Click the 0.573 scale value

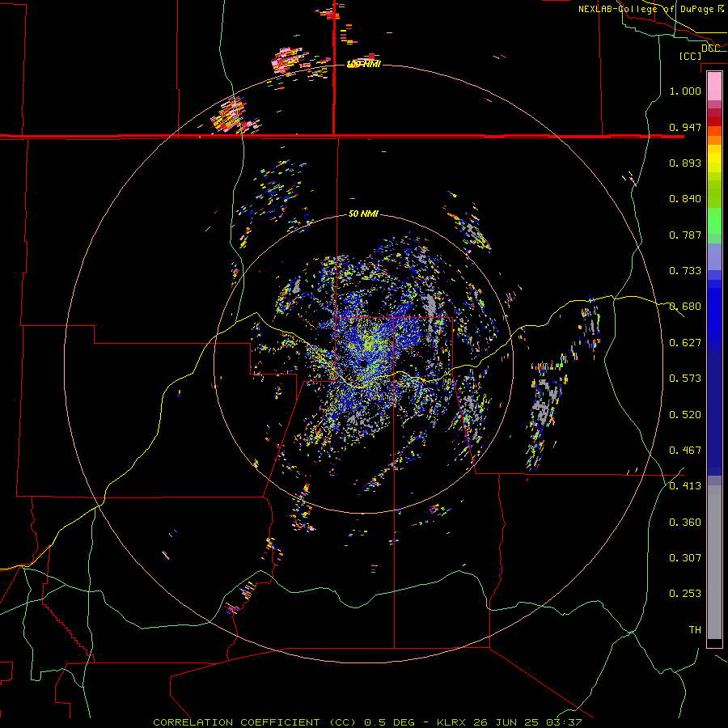pos(685,379)
